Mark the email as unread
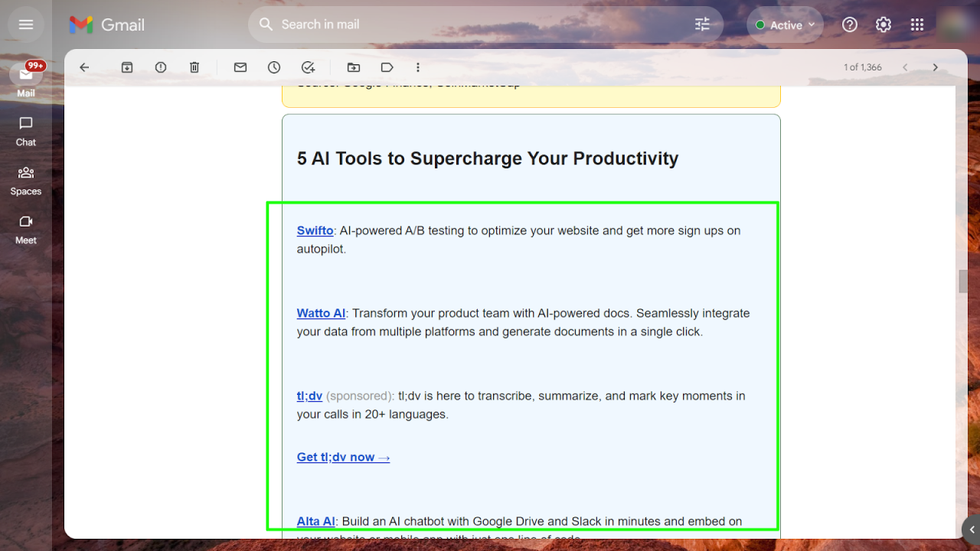Image resolution: width=980 pixels, height=551 pixels. tap(240, 67)
